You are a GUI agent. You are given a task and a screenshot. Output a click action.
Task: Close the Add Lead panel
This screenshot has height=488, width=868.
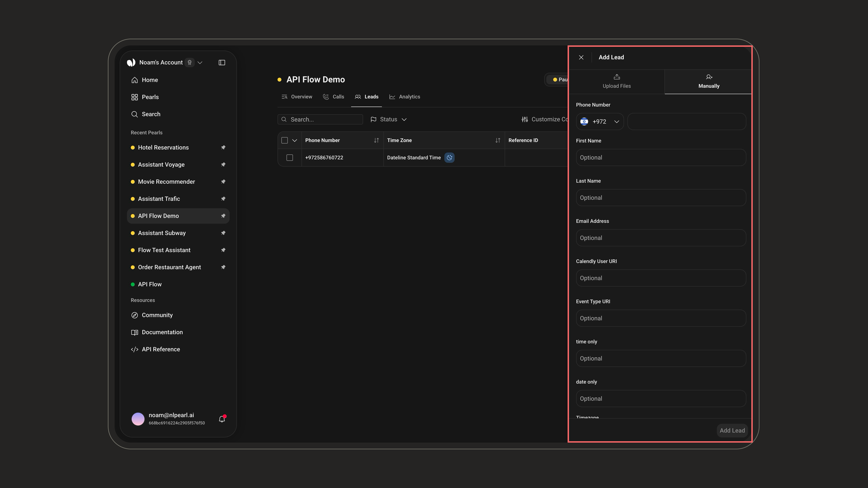point(581,57)
